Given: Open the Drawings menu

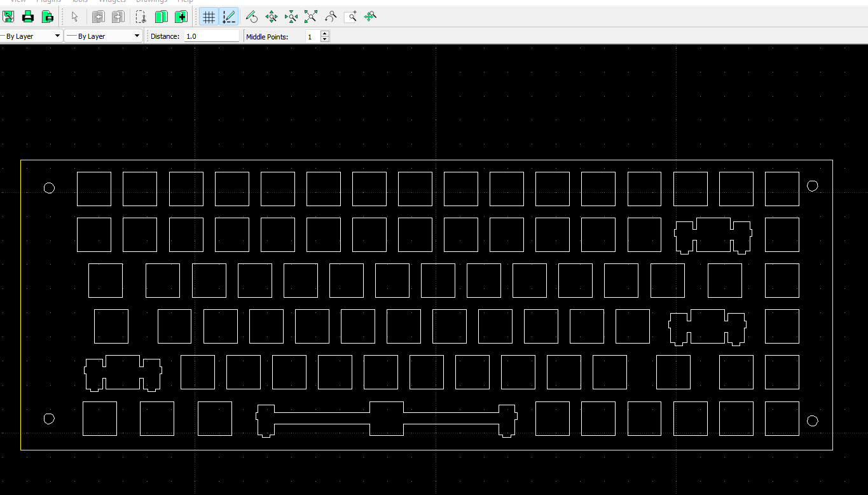Looking at the screenshot, I should (x=152, y=1).
